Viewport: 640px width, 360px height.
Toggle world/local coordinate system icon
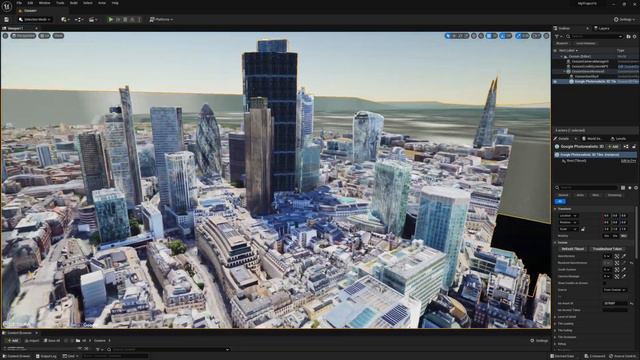click(474, 36)
